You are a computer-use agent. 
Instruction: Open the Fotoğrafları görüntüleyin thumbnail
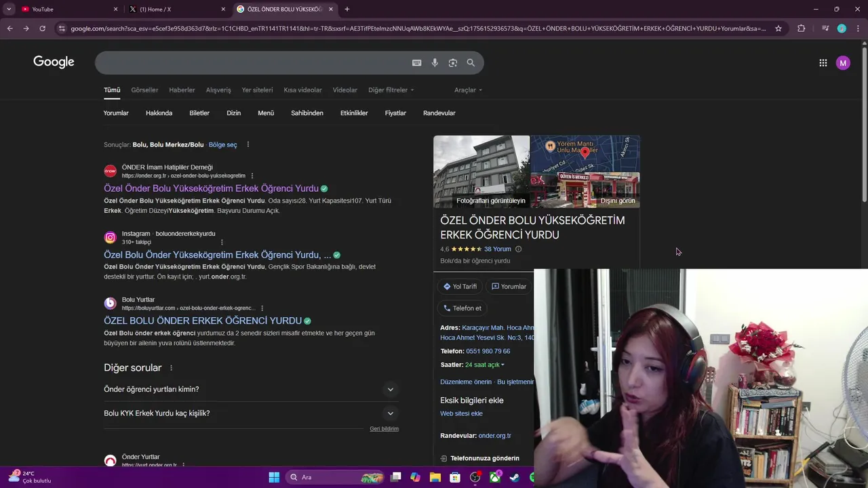coord(481,171)
